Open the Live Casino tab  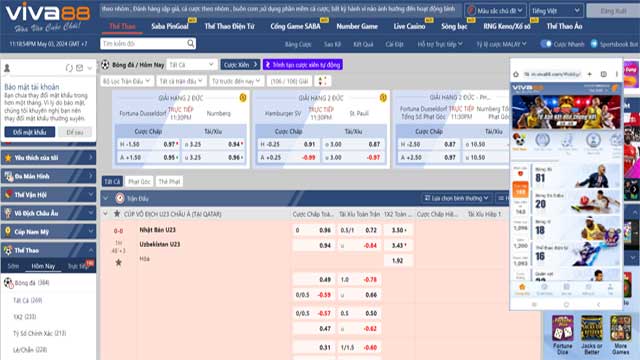click(409, 26)
